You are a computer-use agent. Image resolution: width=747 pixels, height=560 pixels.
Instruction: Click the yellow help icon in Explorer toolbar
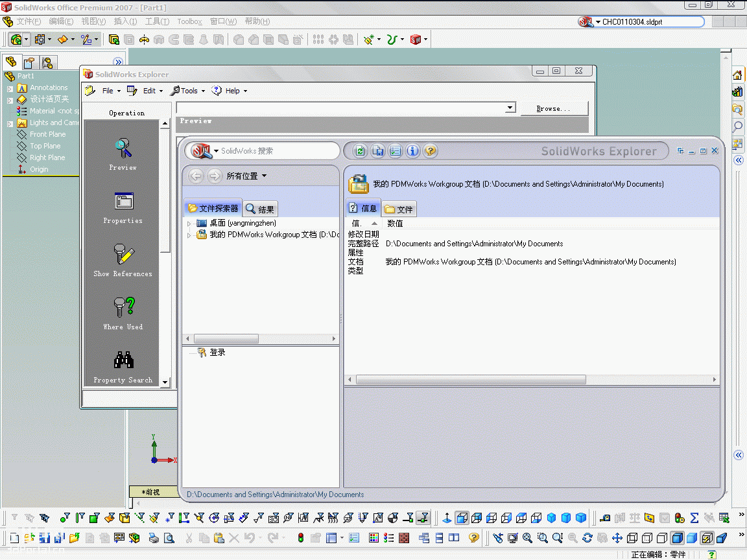(430, 152)
